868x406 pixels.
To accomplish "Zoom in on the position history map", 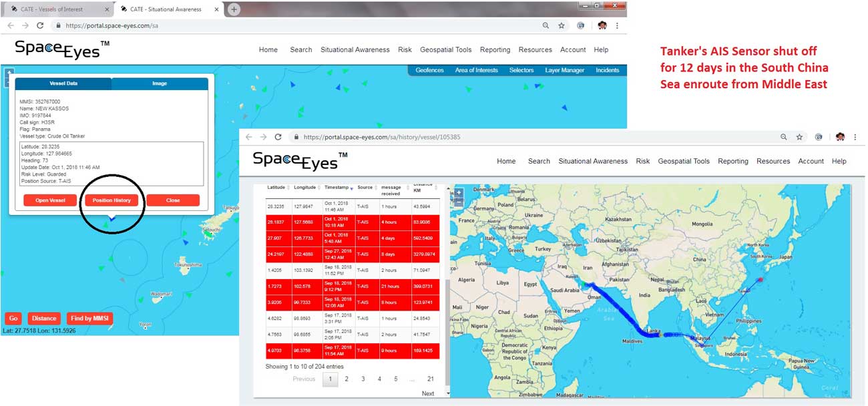I will pyautogui.click(x=459, y=192).
